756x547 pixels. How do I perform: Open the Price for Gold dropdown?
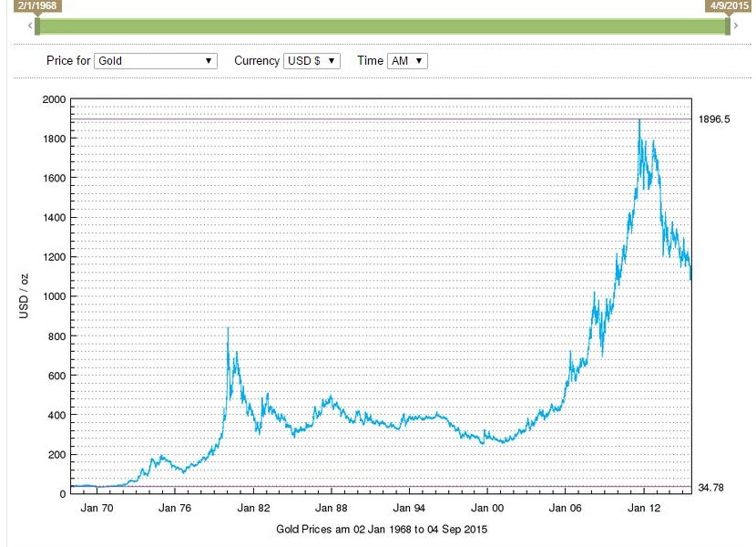tap(156, 61)
